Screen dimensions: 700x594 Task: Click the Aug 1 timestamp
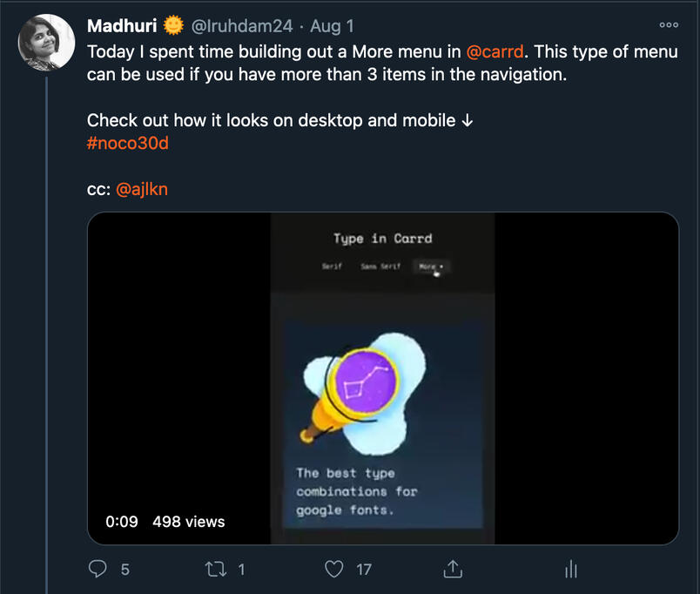(x=333, y=27)
